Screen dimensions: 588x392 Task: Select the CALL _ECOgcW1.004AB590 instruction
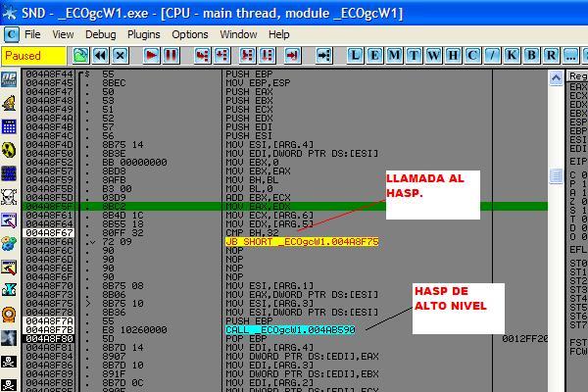[x=290, y=330]
